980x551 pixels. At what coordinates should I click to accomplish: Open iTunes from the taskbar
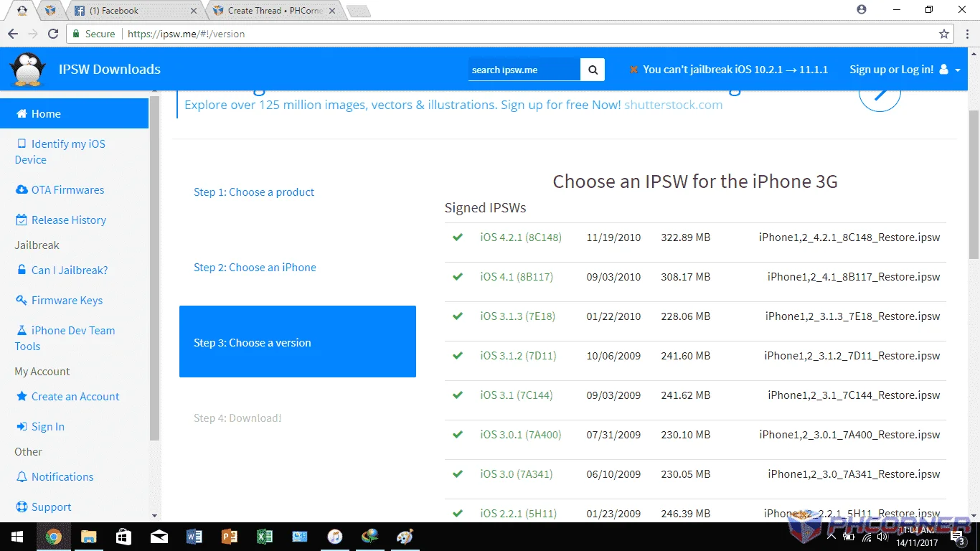pyautogui.click(x=334, y=537)
